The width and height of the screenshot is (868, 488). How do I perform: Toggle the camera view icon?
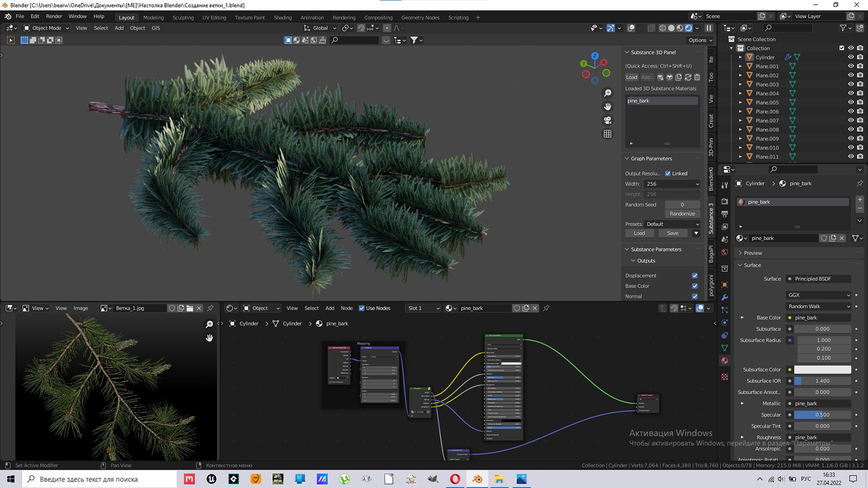click(608, 120)
